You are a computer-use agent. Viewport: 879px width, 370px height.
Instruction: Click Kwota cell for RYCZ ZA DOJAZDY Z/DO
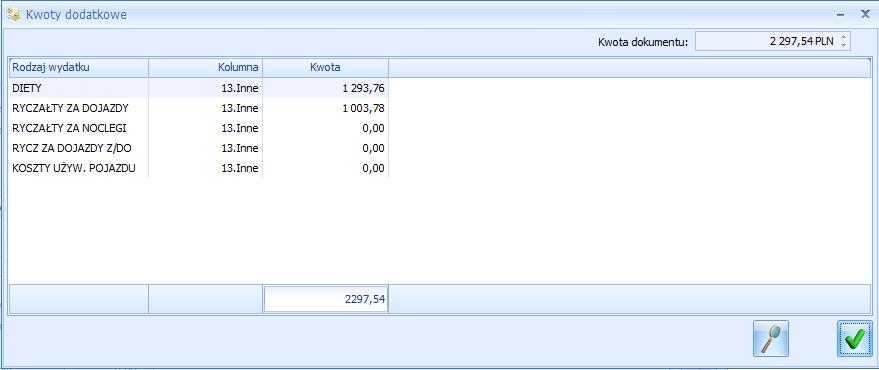tap(326, 149)
